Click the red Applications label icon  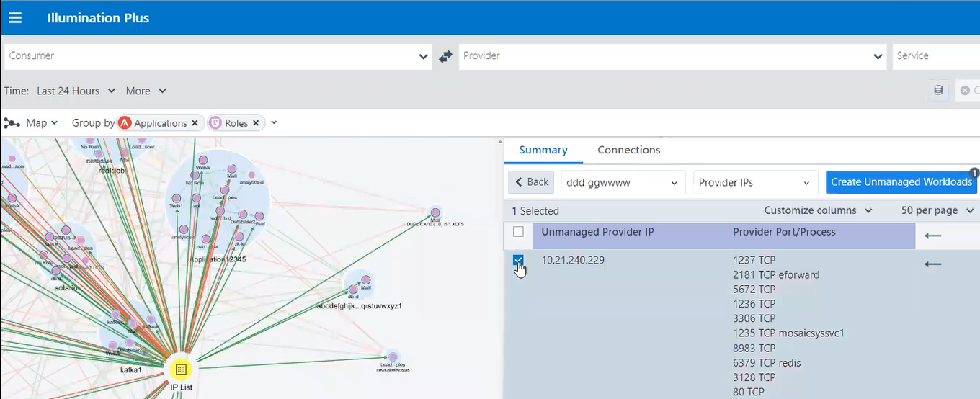[x=125, y=123]
